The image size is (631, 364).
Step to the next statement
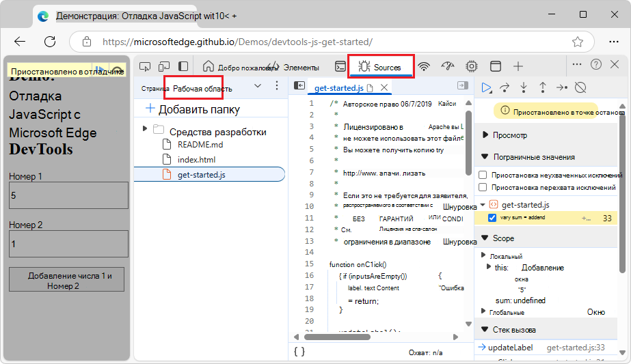[x=562, y=87]
